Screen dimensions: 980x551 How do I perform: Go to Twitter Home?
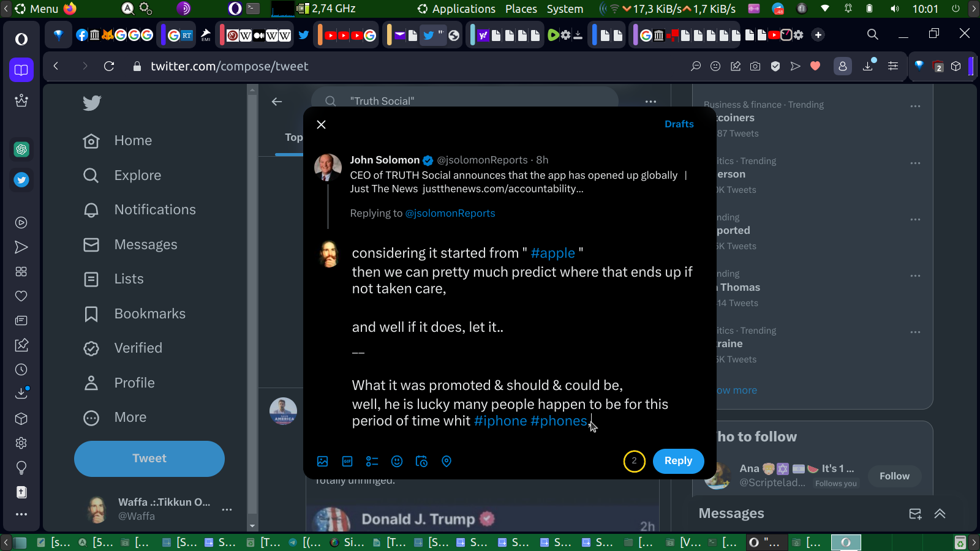[118, 141]
